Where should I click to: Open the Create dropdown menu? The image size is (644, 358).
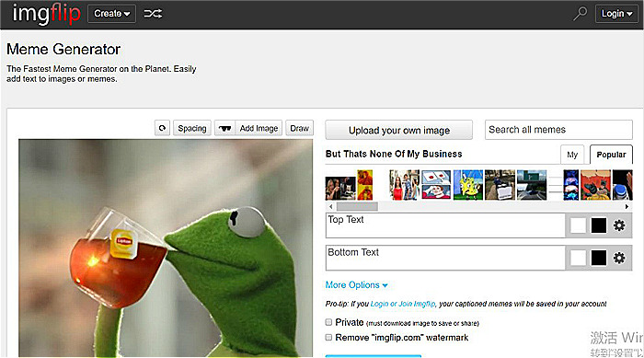[x=111, y=14]
